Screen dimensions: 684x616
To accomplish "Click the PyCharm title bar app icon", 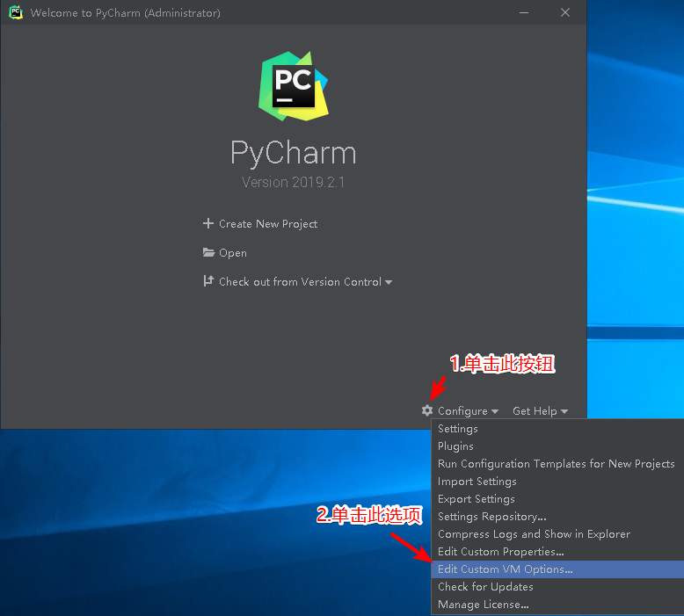I will (x=16, y=12).
